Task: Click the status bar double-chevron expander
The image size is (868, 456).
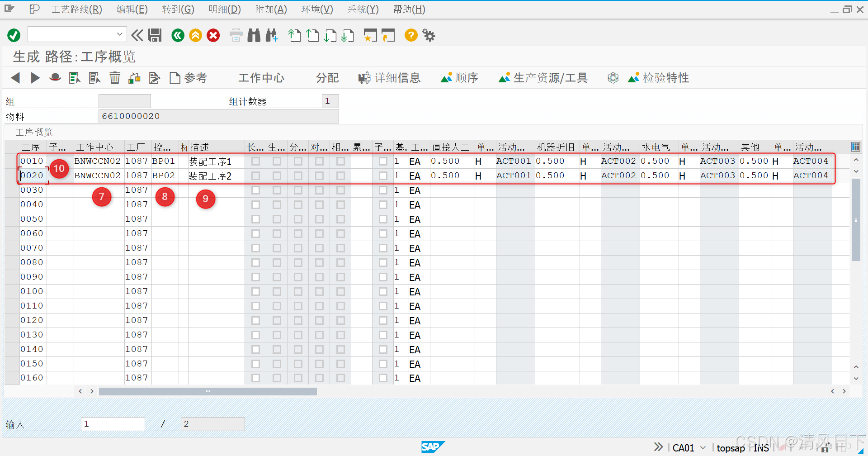Action: [658, 446]
